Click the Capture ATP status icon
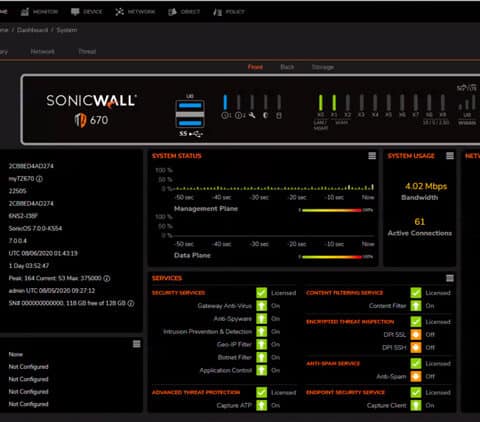This screenshot has height=422, width=480. [x=262, y=405]
